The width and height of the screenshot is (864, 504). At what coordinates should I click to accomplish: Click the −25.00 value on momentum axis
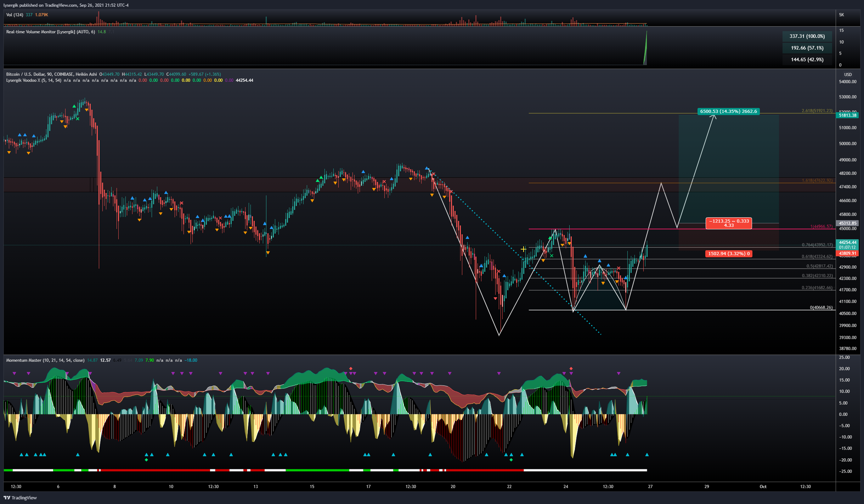tap(845, 471)
